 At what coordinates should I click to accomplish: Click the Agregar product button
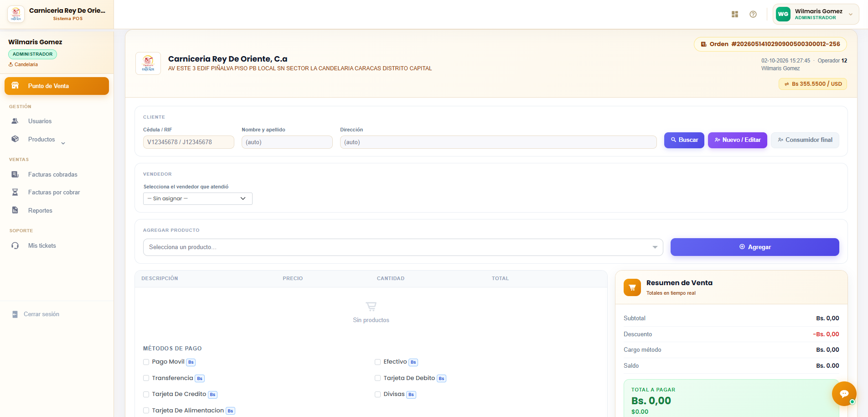(x=755, y=247)
